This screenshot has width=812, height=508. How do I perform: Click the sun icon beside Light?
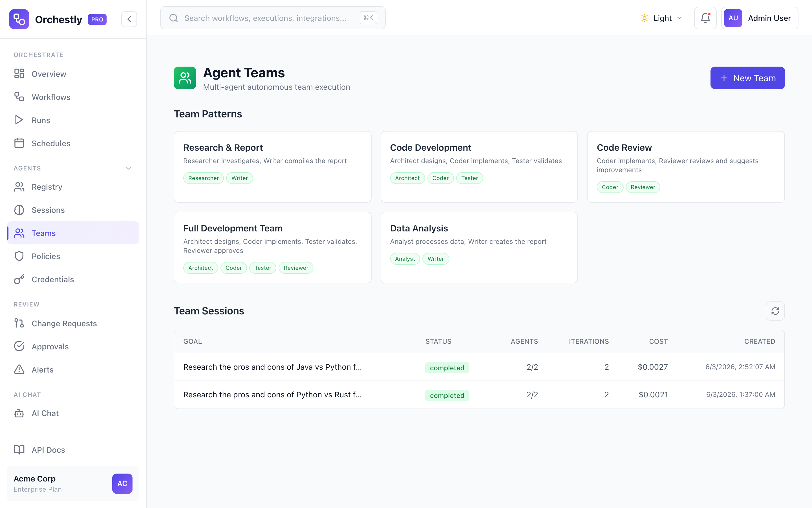click(x=644, y=18)
